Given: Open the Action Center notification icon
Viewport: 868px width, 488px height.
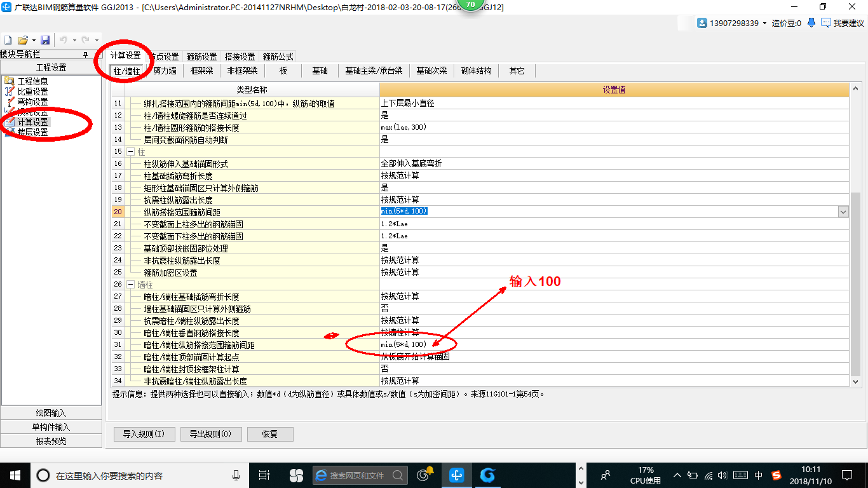Looking at the screenshot, I should 847,475.
